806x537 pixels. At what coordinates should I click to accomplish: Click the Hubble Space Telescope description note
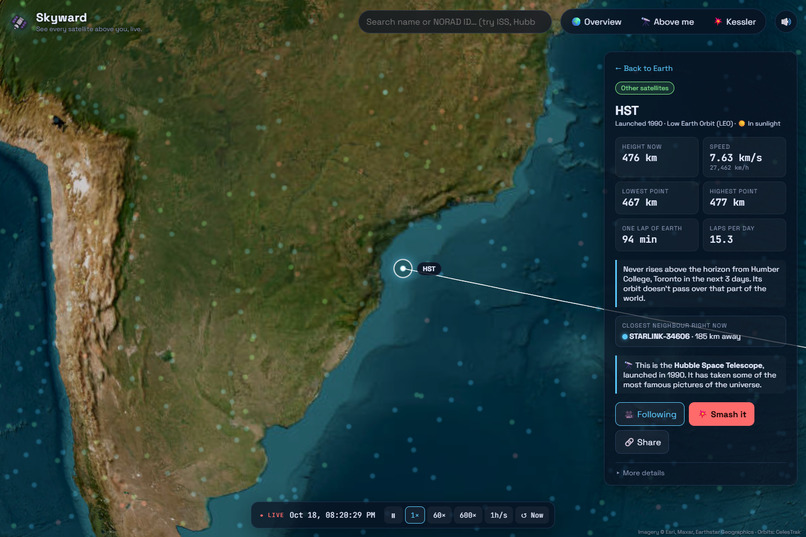point(700,375)
